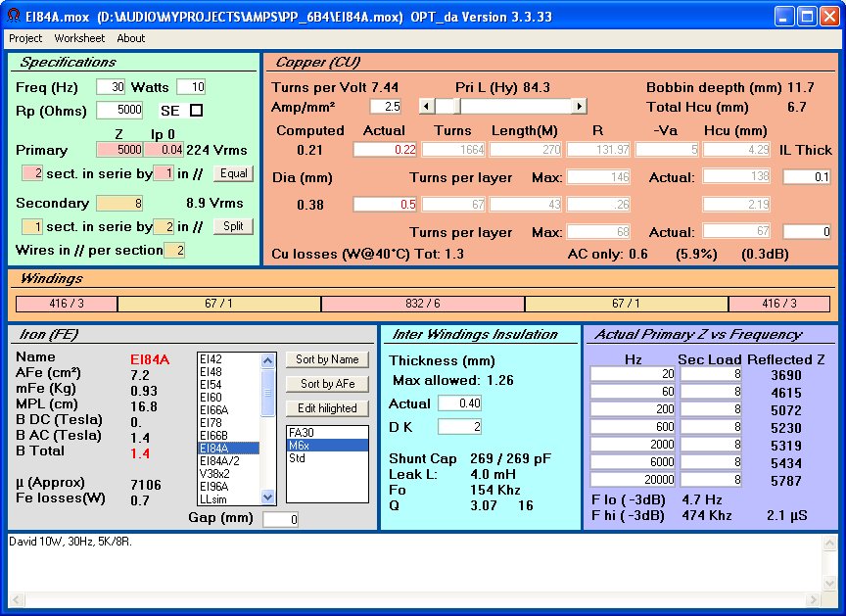Screen dimensions: 846x616
Task: Select EI54 in the core list
Action: (229, 385)
